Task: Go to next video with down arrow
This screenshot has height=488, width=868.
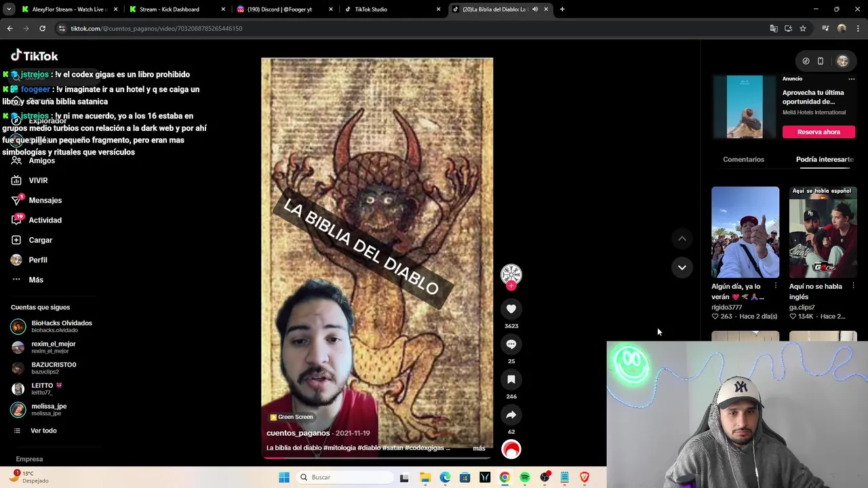Action: pos(682,267)
